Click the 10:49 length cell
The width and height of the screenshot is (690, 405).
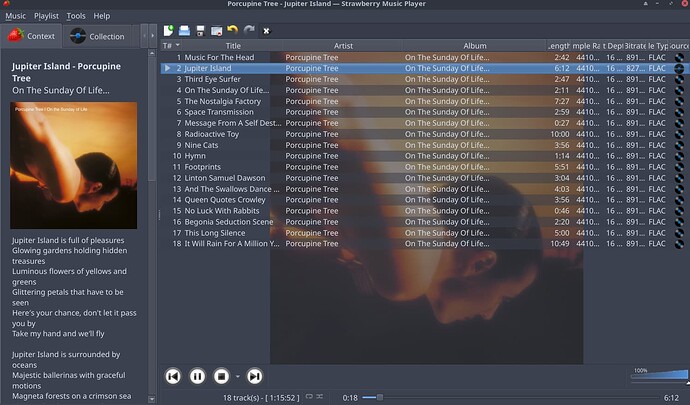pyautogui.click(x=560, y=243)
